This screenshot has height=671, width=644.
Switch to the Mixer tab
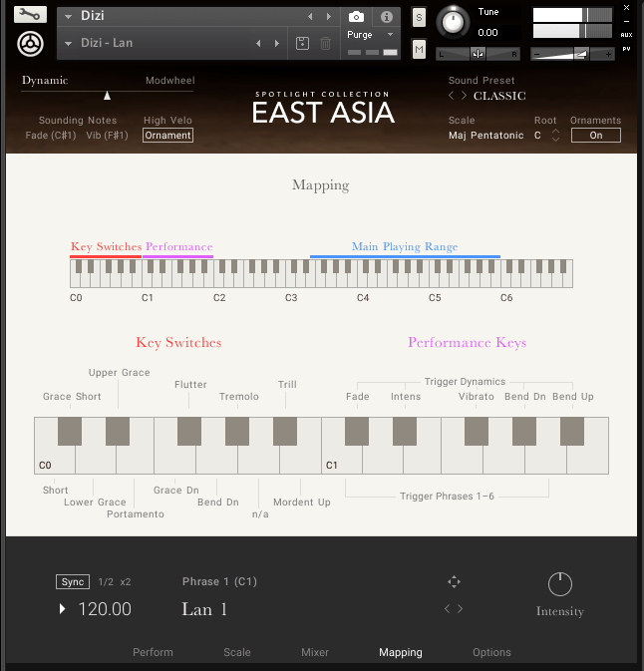point(315,652)
